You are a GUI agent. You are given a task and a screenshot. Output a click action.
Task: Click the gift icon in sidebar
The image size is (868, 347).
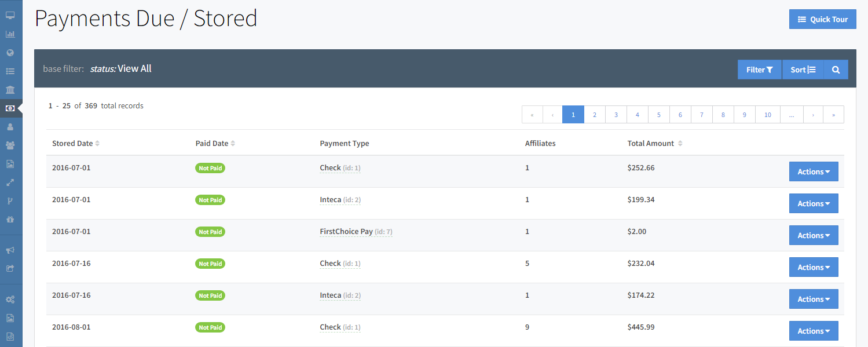coord(10,220)
